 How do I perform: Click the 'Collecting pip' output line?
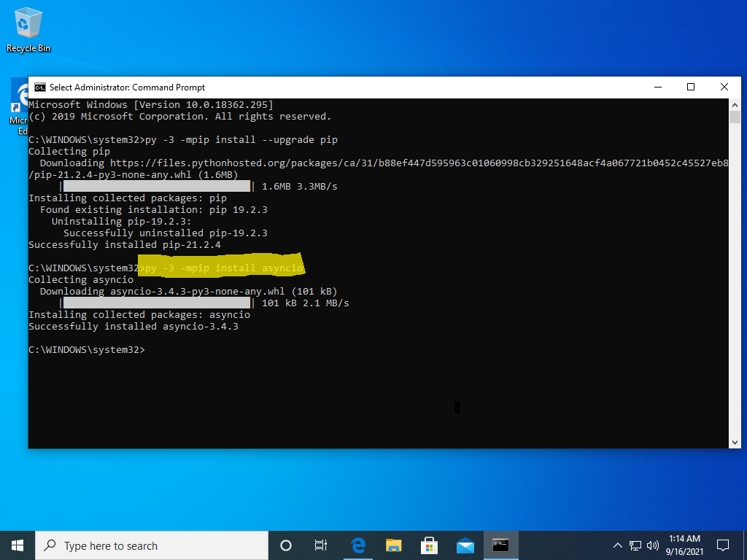click(69, 152)
